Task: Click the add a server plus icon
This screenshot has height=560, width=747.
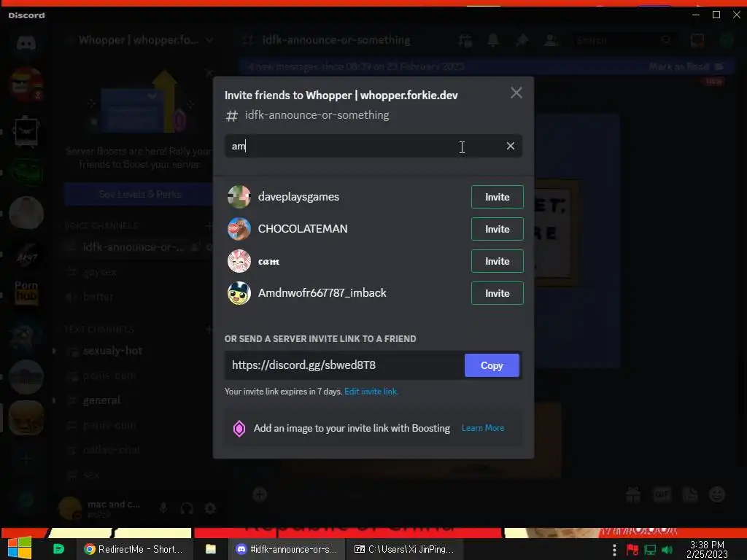Action: click(x=26, y=459)
